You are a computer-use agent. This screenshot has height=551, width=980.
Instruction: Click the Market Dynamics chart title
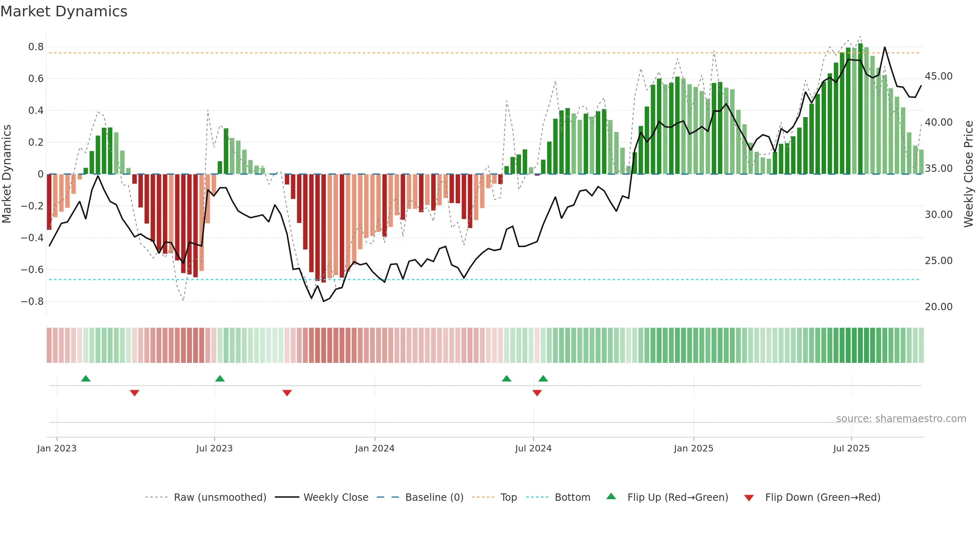click(64, 11)
